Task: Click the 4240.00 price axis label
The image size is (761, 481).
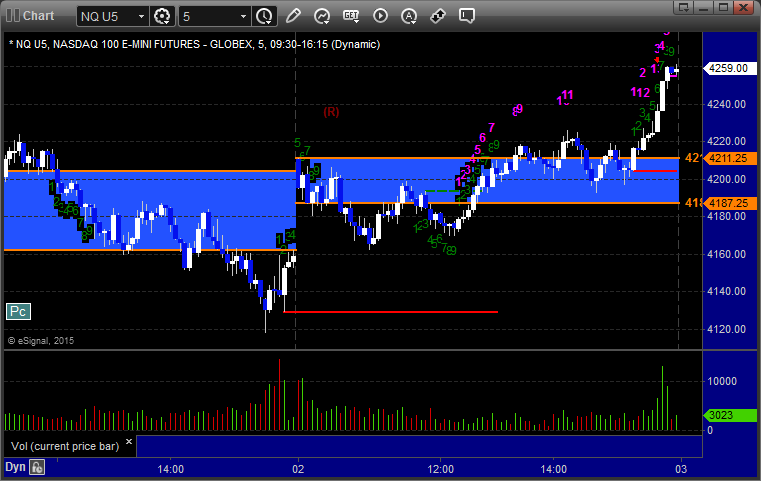Action: (x=727, y=104)
